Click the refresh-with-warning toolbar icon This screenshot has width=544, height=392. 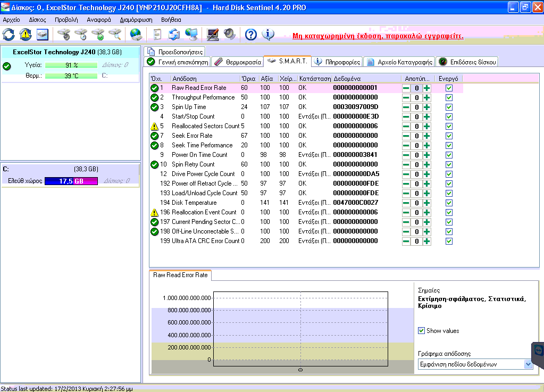[x=26, y=35]
